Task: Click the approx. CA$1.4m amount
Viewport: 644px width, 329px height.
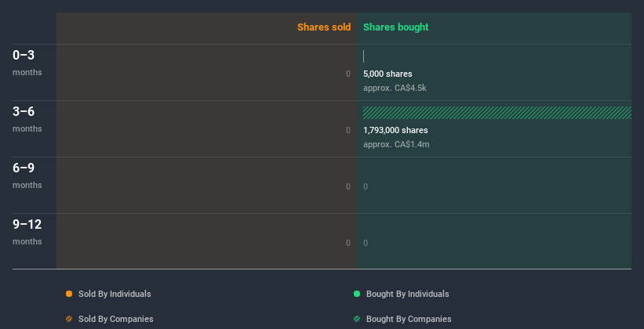Action: coord(396,144)
